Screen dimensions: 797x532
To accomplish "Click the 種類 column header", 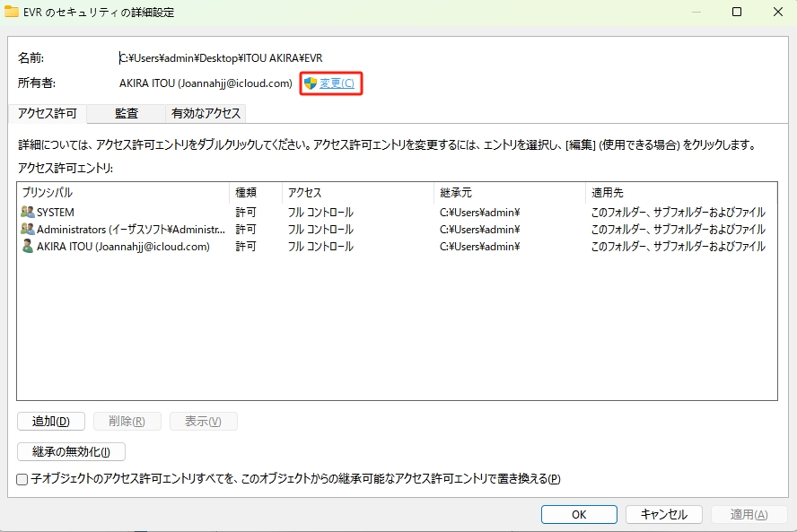I will [255, 193].
